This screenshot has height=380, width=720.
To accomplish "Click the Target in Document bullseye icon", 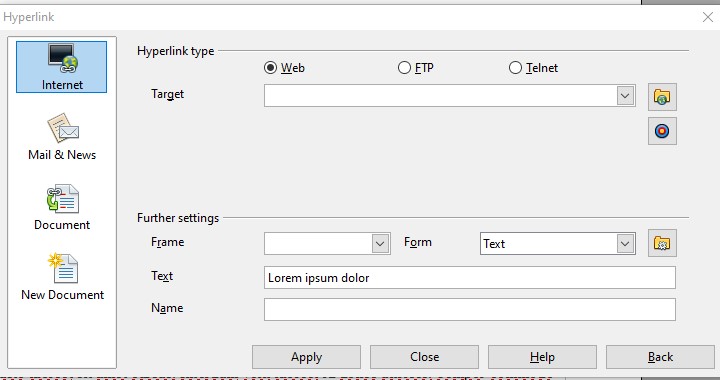I will [662, 131].
